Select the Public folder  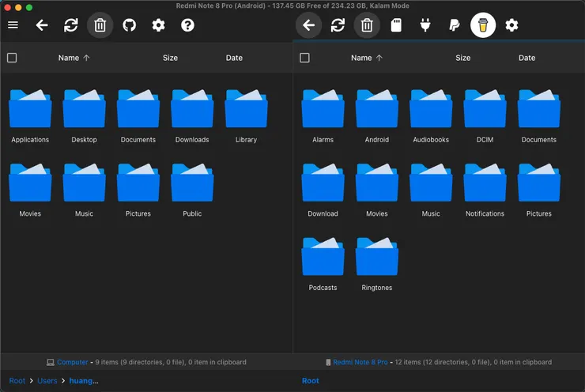click(192, 190)
